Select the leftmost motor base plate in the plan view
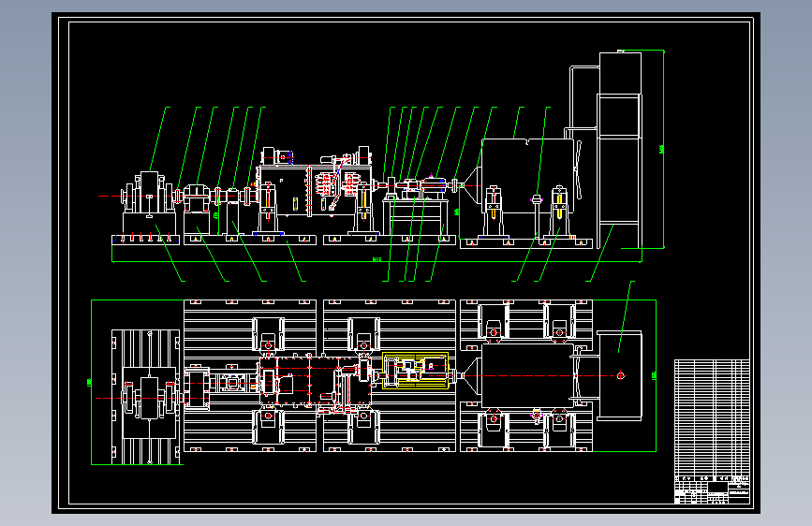Viewport: 812px width, 526px height. pos(146,397)
